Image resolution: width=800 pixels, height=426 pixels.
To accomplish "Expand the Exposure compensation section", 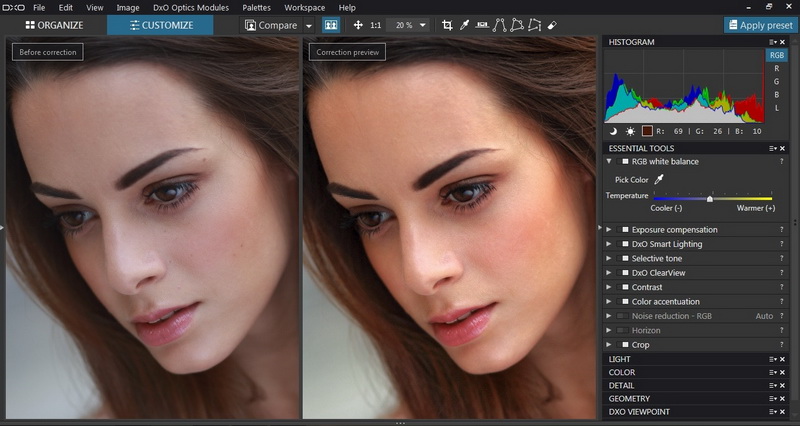I will click(610, 230).
